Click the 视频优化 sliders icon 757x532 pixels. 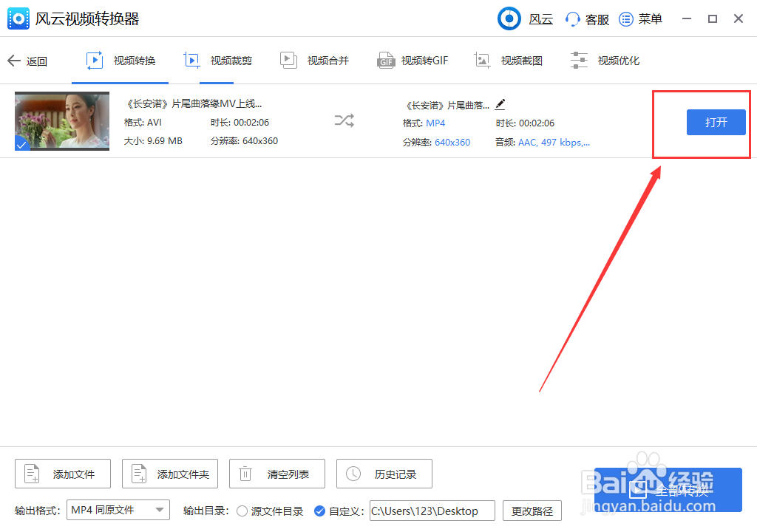coord(579,61)
